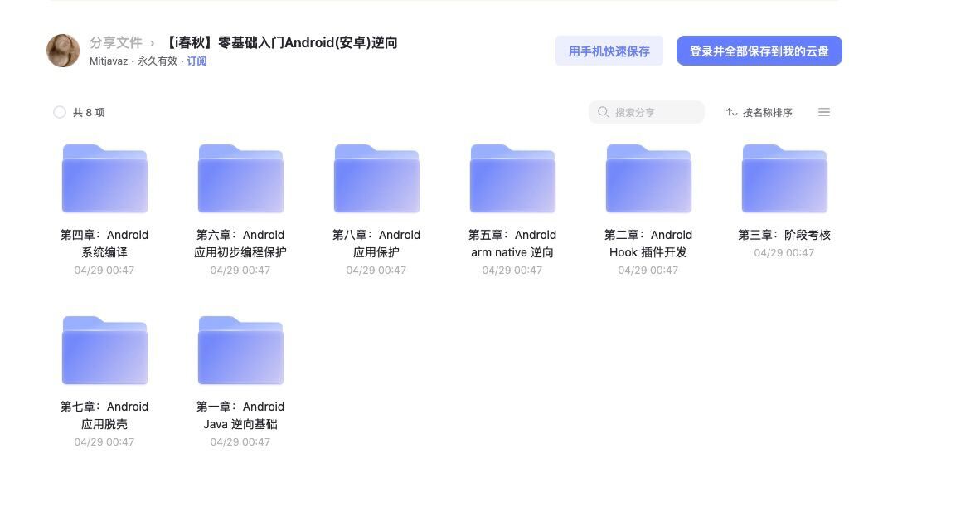Select the 第七章：Android 应用脱壳 folder
The height and width of the screenshot is (512, 980).
click(x=104, y=349)
